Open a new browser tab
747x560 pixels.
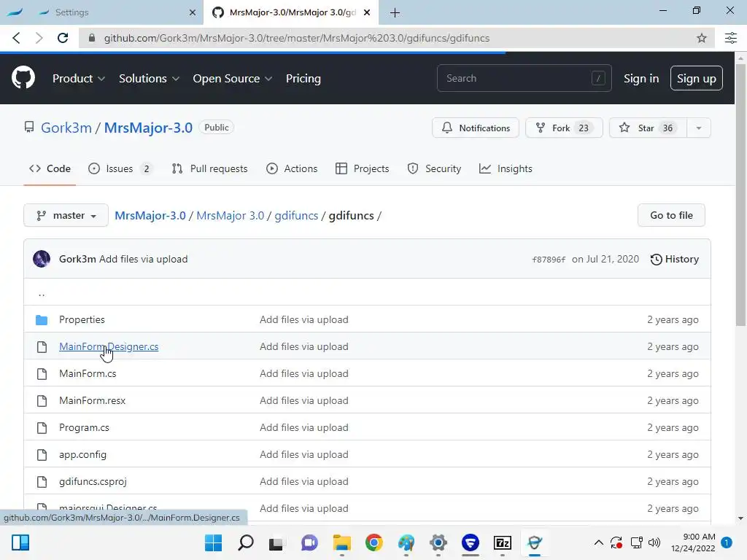pyautogui.click(x=395, y=13)
